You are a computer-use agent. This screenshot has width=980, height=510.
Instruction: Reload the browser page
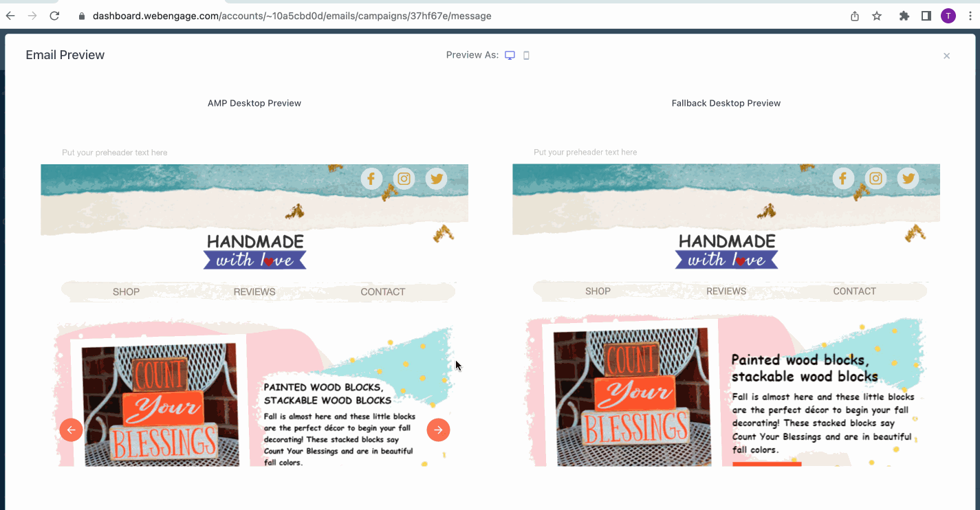pos(54,16)
